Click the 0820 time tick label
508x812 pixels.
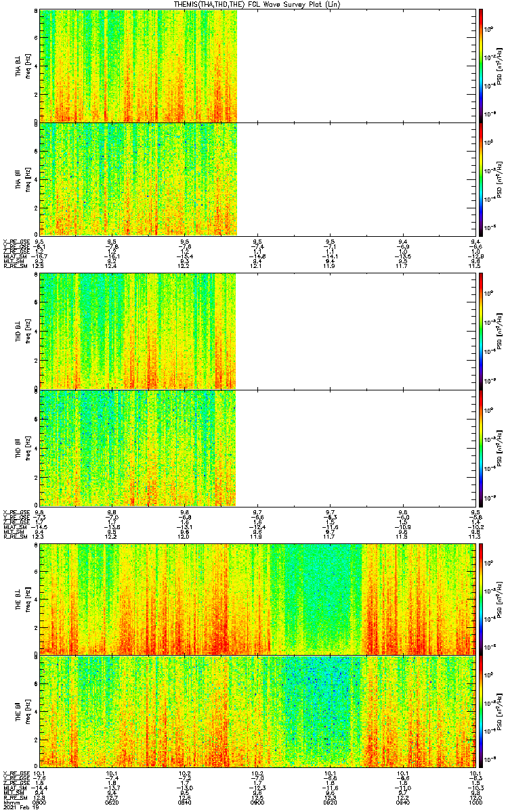pyautogui.click(x=112, y=803)
